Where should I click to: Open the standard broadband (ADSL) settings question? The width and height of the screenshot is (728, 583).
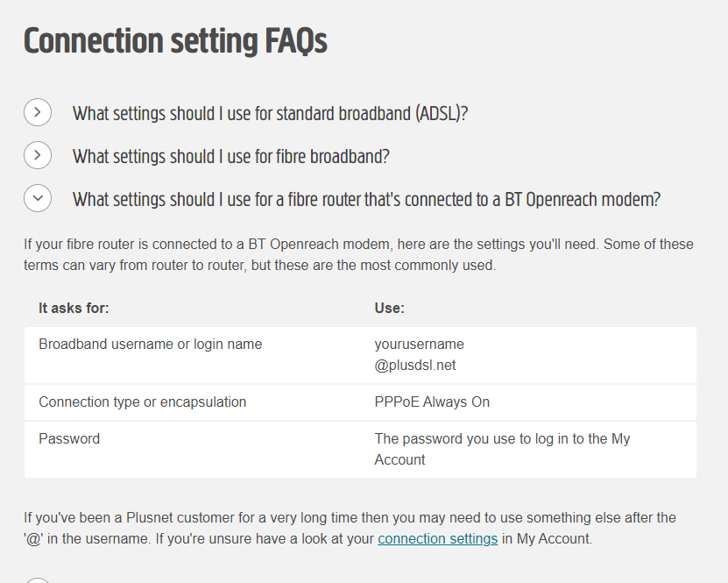click(270, 113)
